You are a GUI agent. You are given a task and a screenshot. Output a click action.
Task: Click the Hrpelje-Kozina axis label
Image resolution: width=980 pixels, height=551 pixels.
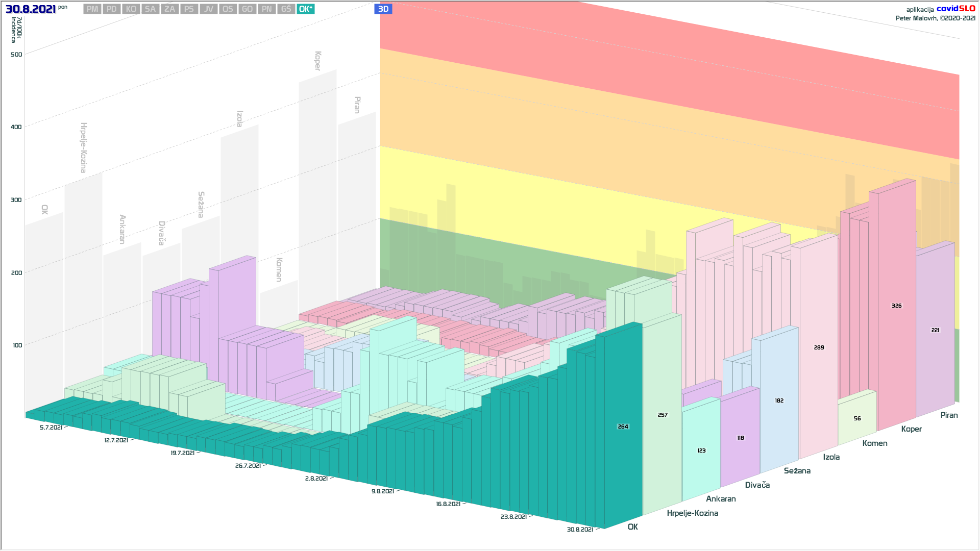(692, 513)
